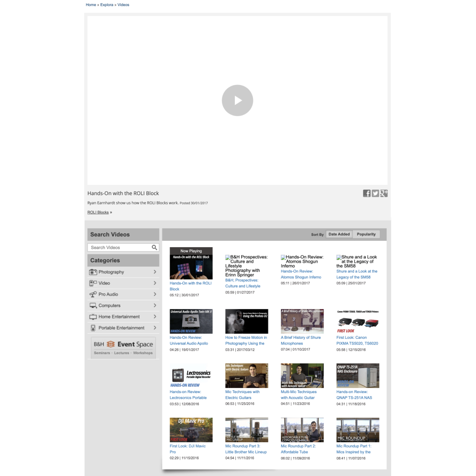Open DJI Mavic Pro thumbnail

pos(191,430)
